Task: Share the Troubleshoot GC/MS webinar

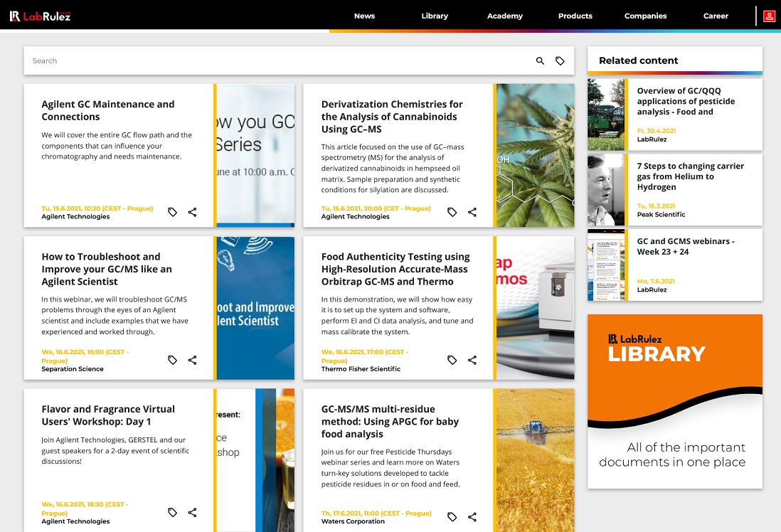Action: tap(192, 360)
